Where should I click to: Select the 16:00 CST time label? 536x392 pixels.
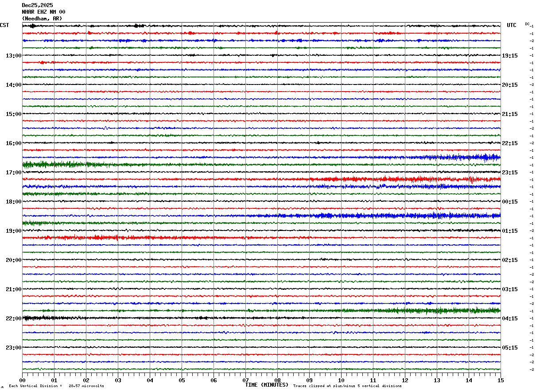click(13, 143)
